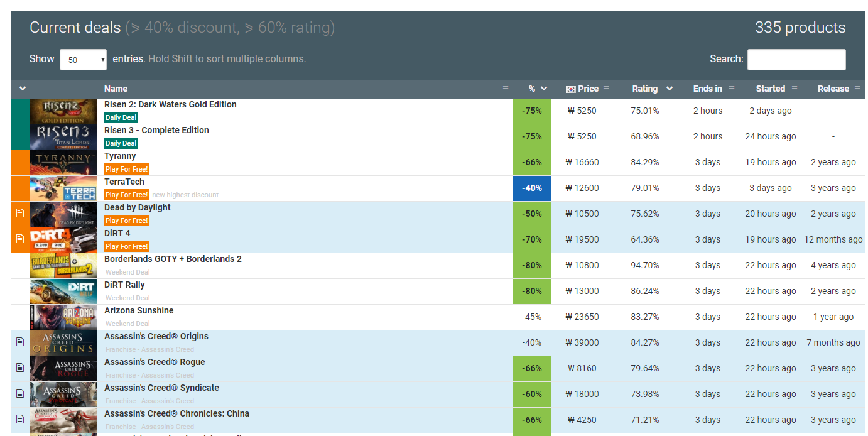Click the sort handle icon beside Release
The height and width of the screenshot is (436, 868).
(857, 89)
